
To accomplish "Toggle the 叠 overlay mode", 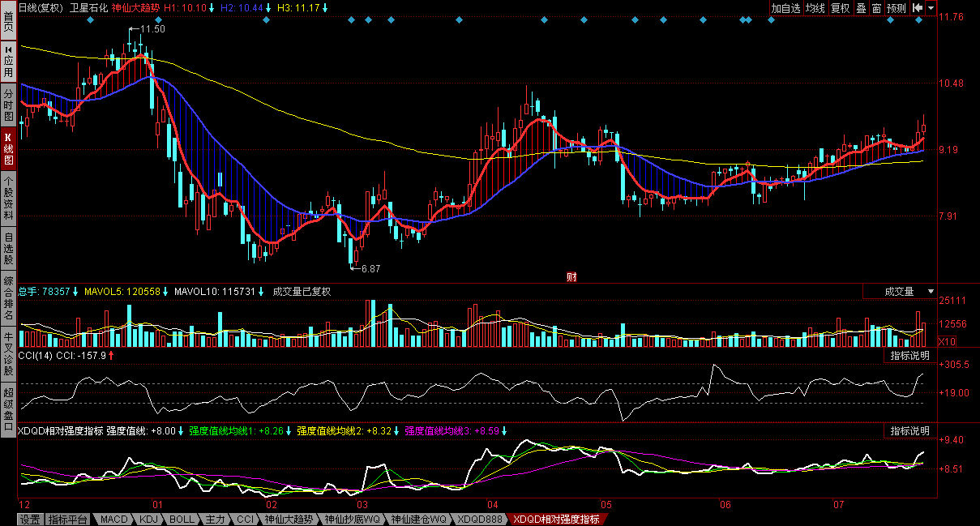I will [861, 8].
